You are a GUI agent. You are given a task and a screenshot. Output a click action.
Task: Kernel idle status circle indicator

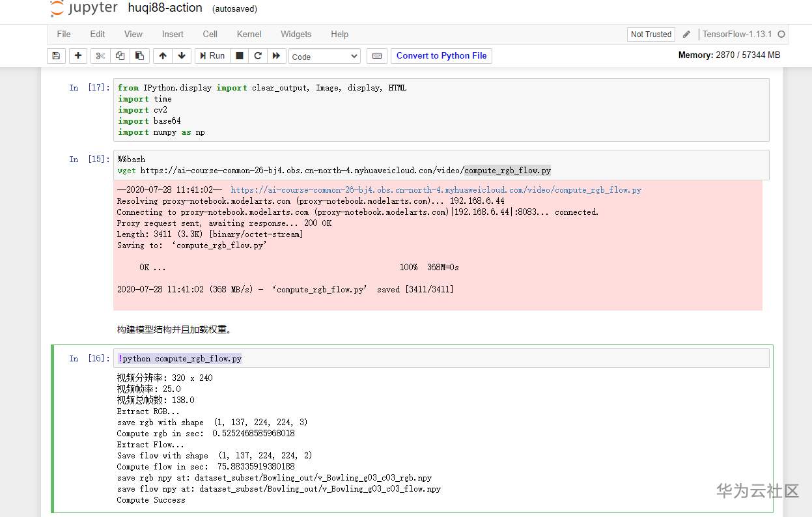(x=781, y=35)
